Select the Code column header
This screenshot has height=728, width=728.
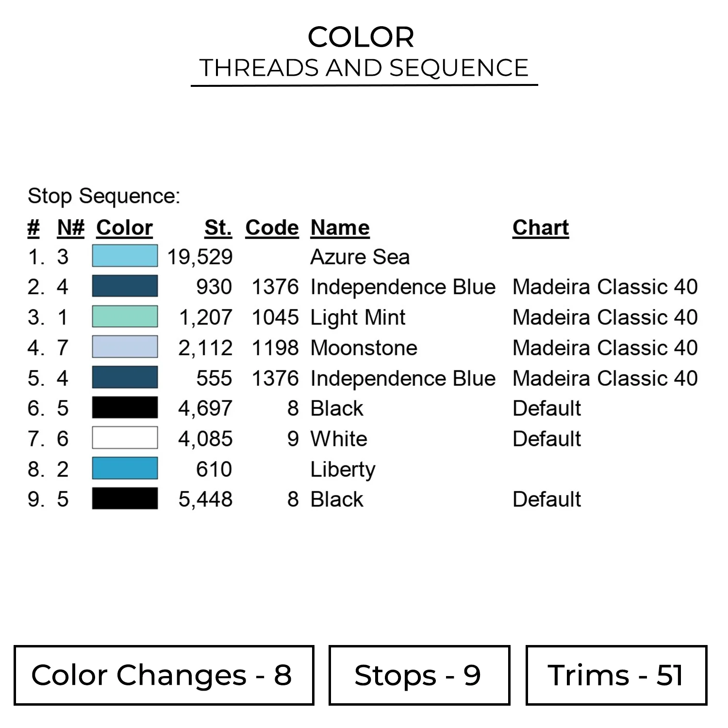(x=272, y=228)
